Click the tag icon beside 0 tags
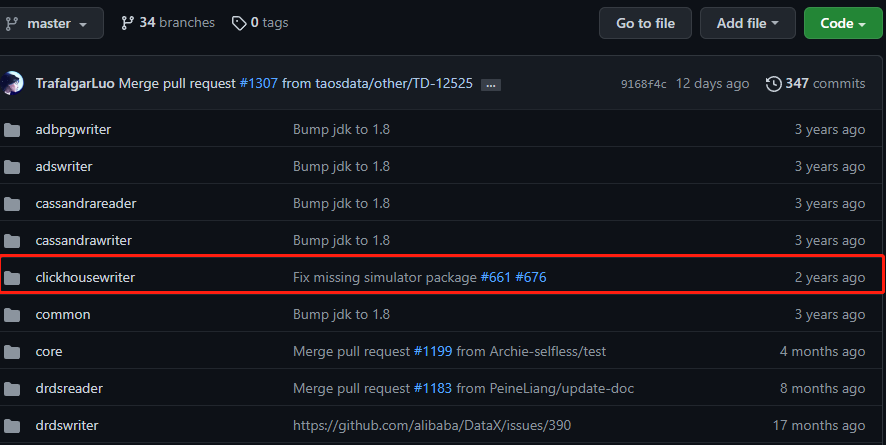The image size is (886, 445). [238, 22]
